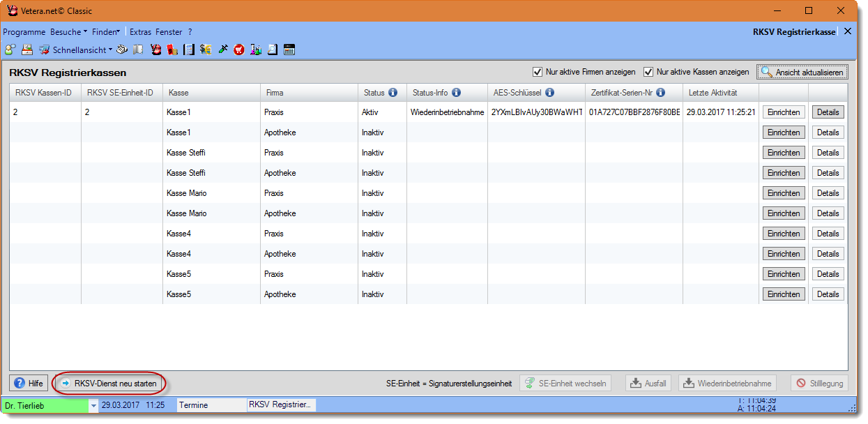The height and width of the screenshot is (424, 868).
Task: Click the Status column info icon
Action: 393,92
